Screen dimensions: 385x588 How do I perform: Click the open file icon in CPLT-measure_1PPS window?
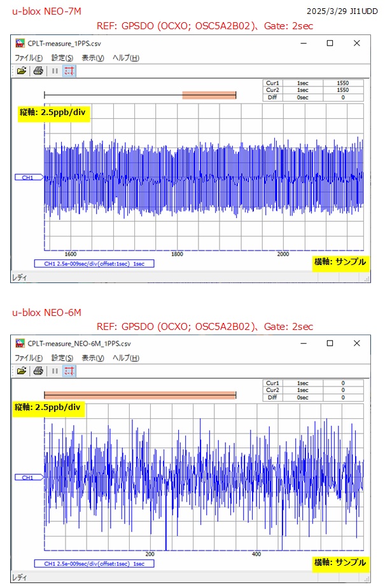click(x=22, y=71)
